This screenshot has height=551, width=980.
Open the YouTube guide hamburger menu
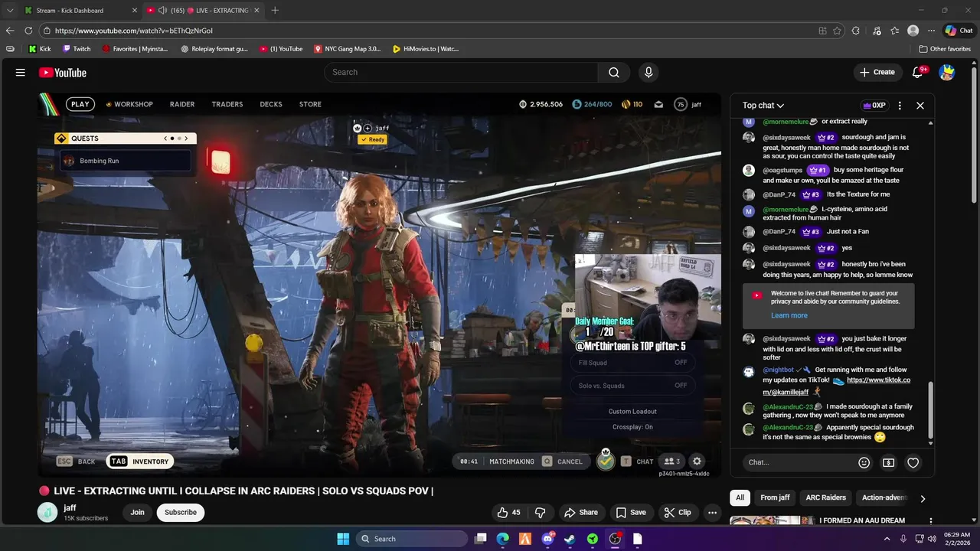click(20, 73)
